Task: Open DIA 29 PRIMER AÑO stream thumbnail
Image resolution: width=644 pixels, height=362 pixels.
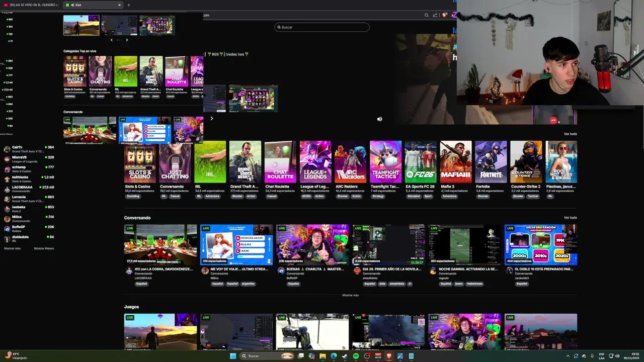Action: click(388, 245)
